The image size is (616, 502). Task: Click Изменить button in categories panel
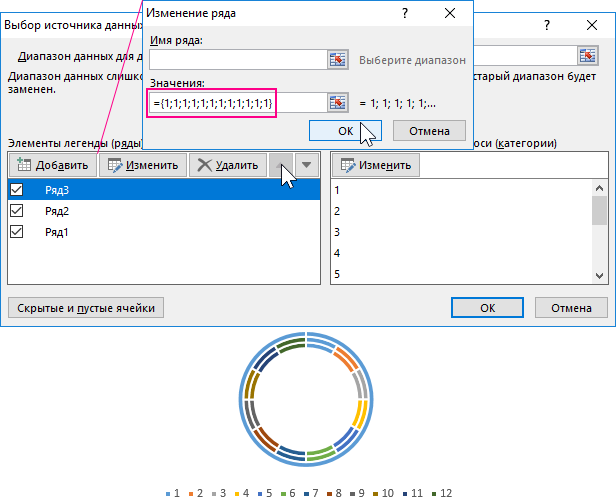[x=375, y=165]
